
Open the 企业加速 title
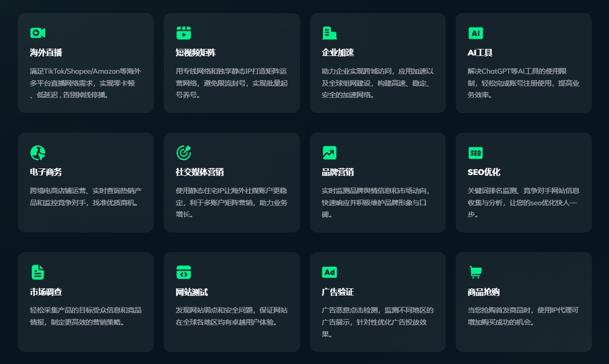pos(338,52)
